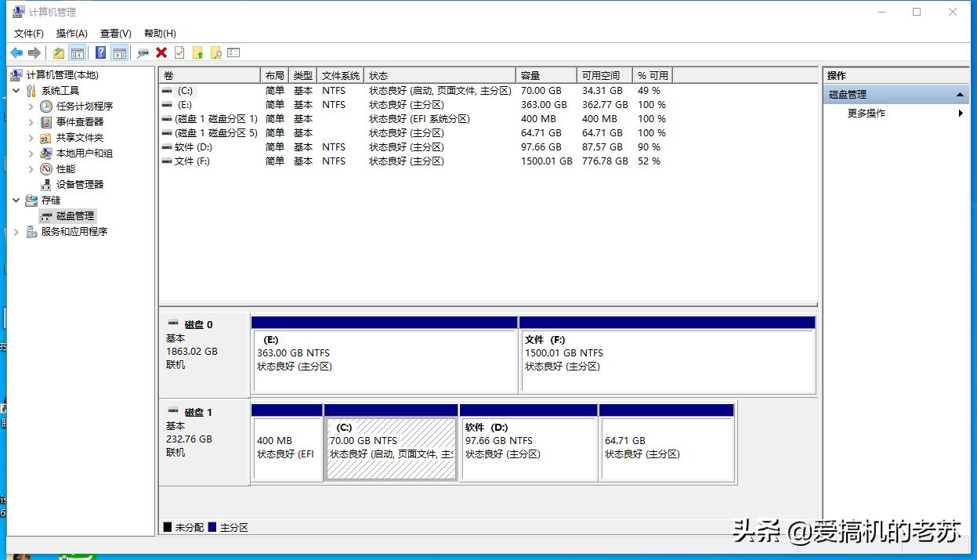Click the Up one level folder icon

tap(58, 52)
